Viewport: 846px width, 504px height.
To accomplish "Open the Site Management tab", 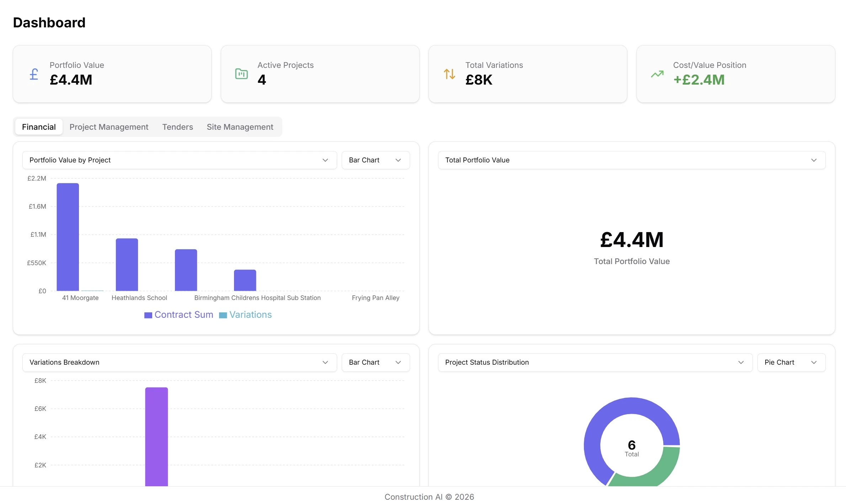I will point(240,127).
